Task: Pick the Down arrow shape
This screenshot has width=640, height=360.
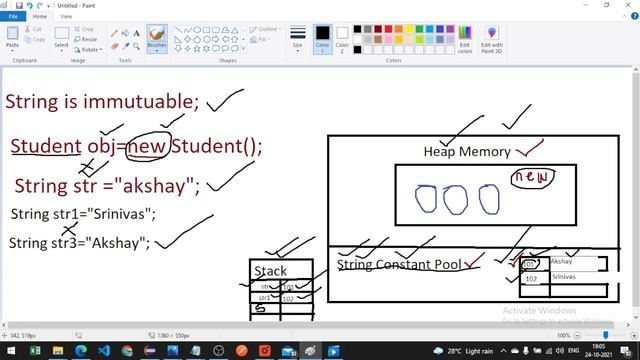Action: 178,49
